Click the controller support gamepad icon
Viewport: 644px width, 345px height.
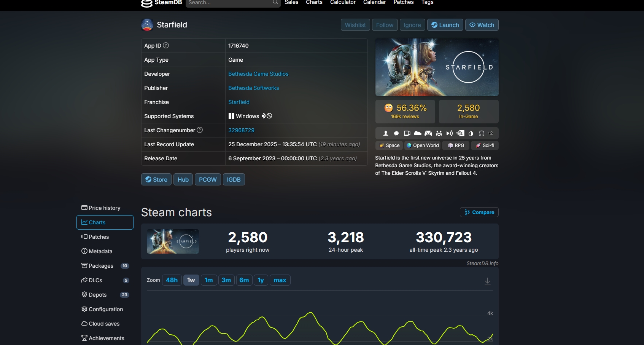click(x=428, y=133)
